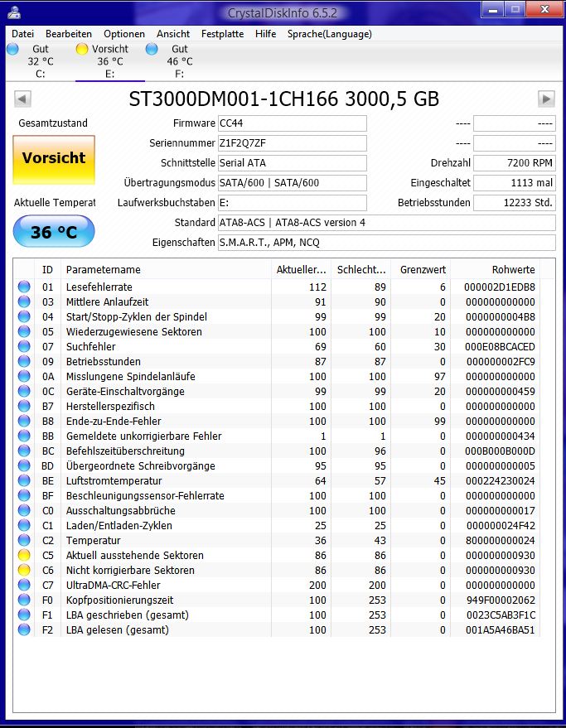Click the Firmware field showing CC44

point(293,123)
